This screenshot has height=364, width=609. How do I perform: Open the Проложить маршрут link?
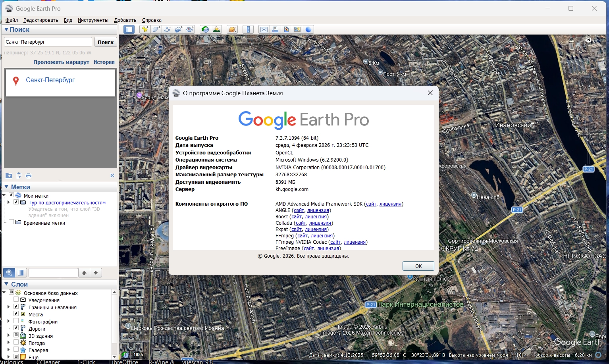[x=61, y=62]
